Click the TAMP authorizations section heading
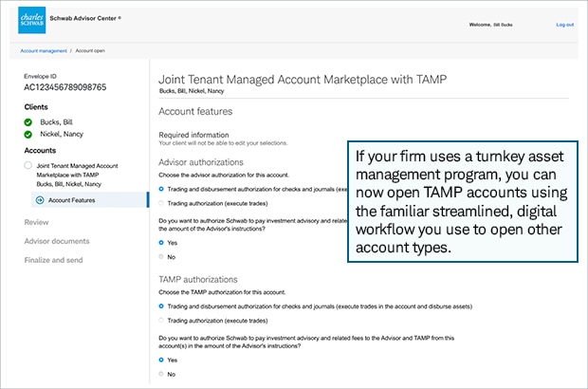Screen dimensions: 588x389 pyautogui.click(x=198, y=280)
